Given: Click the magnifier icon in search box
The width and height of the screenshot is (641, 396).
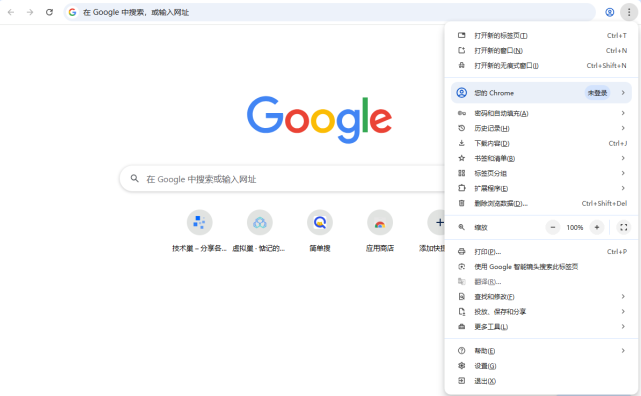Looking at the screenshot, I should click(x=134, y=178).
